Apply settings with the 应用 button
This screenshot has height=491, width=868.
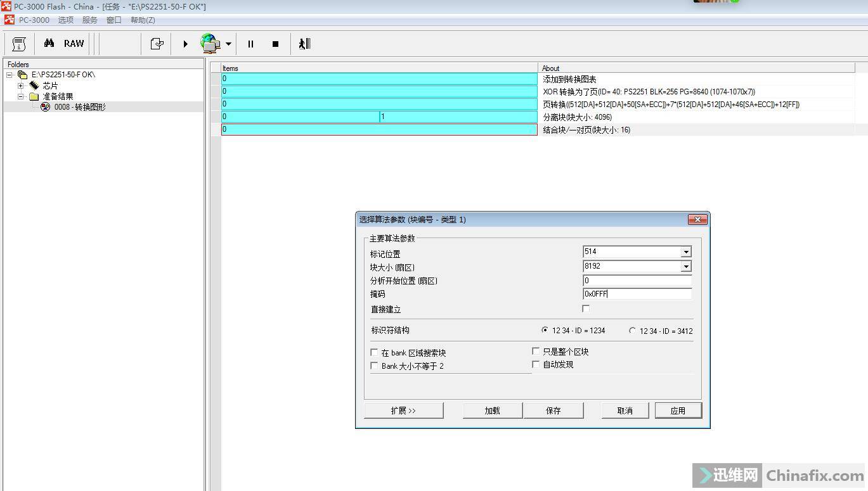pyautogui.click(x=678, y=410)
